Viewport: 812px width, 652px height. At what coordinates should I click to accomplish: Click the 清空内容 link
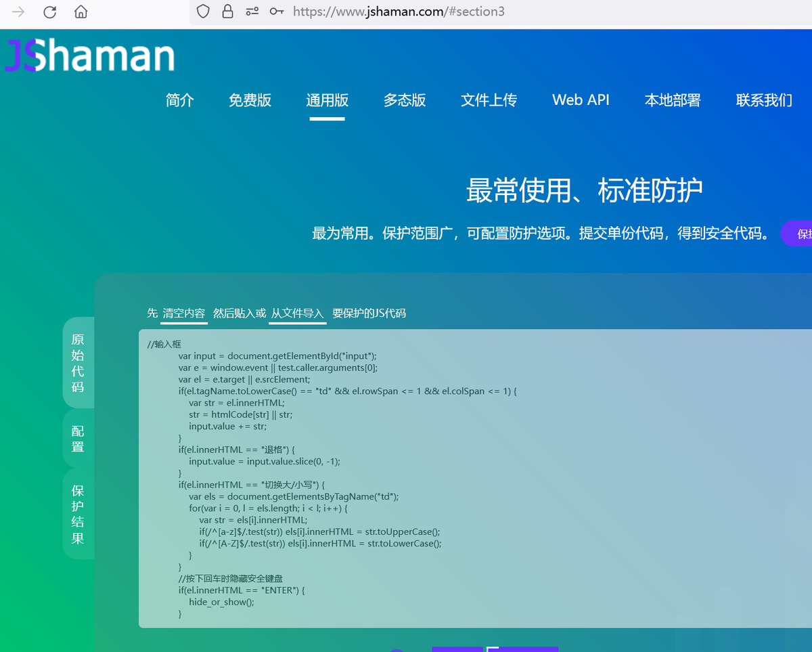pos(184,313)
